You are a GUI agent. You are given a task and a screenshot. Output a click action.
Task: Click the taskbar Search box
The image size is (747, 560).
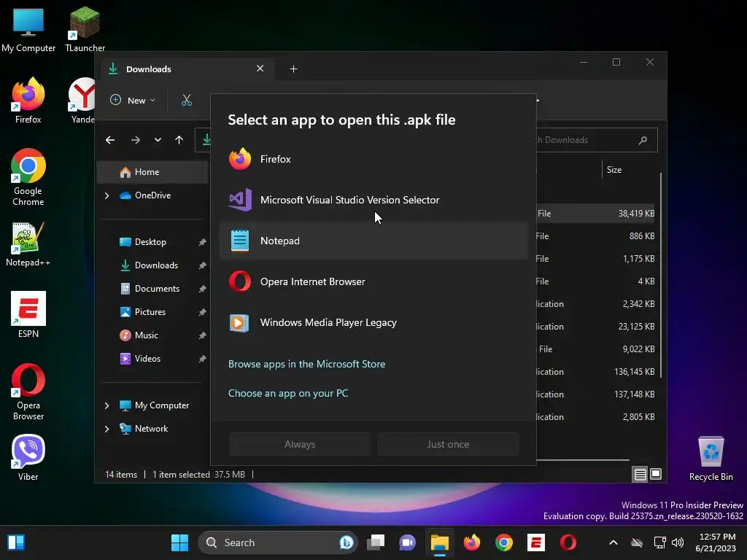(277, 542)
